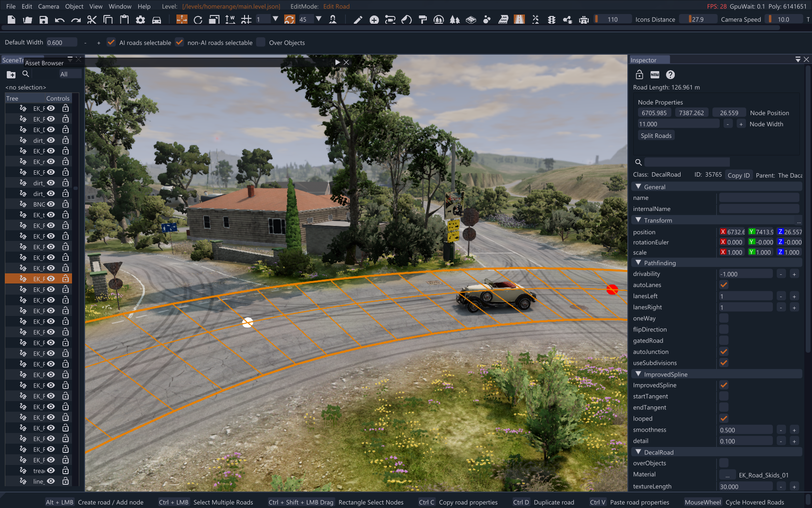Uncheck the useSubdivisions checkbox
This screenshot has height=508, width=812.
(x=724, y=363)
